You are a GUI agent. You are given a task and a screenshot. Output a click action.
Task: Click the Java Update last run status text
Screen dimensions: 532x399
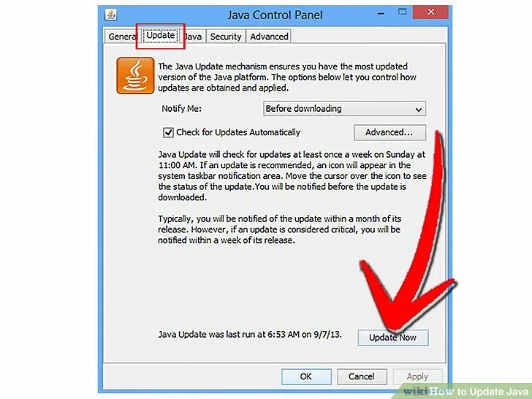pos(250,335)
